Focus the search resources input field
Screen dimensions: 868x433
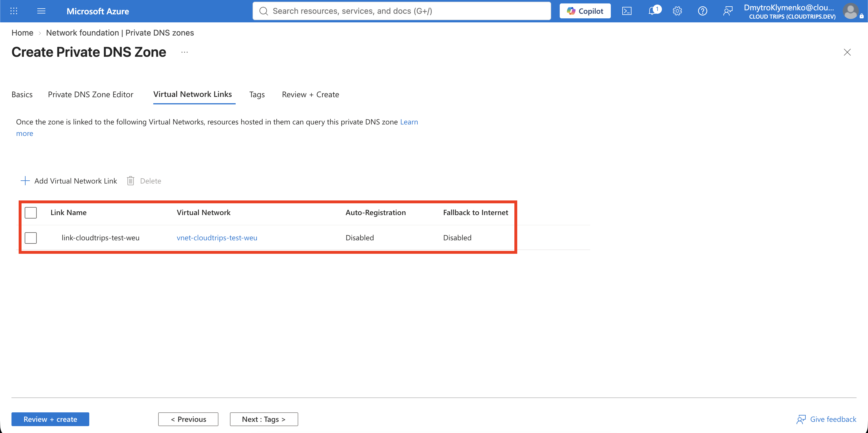pyautogui.click(x=402, y=11)
